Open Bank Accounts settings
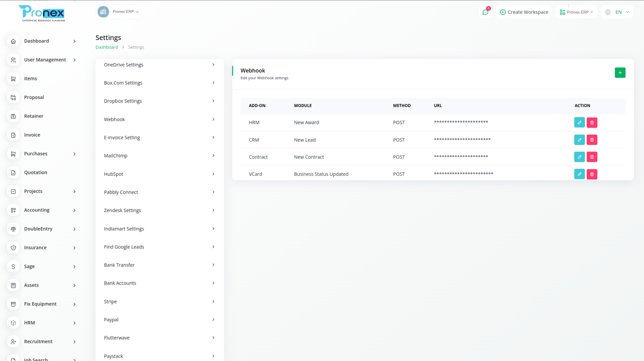The image size is (644, 361). pos(159,283)
